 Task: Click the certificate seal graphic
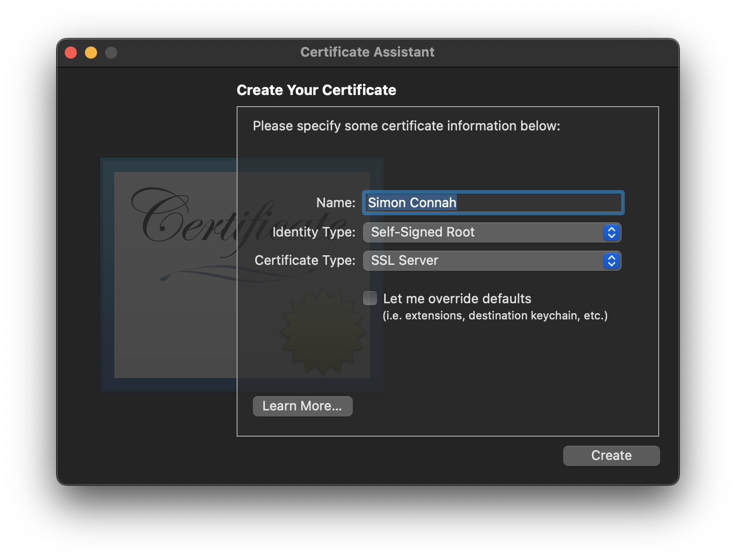pos(322,331)
